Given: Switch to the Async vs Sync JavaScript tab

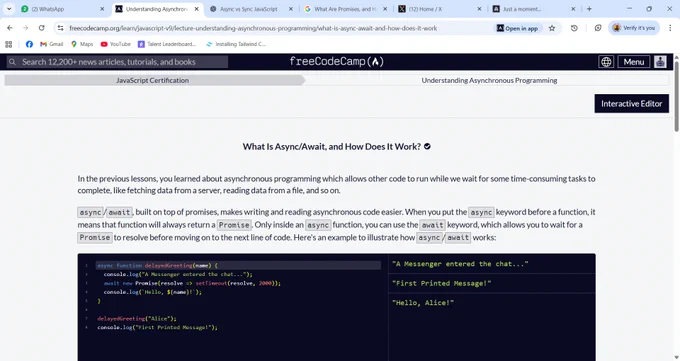Looking at the screenshot, I should click(250, 9).
